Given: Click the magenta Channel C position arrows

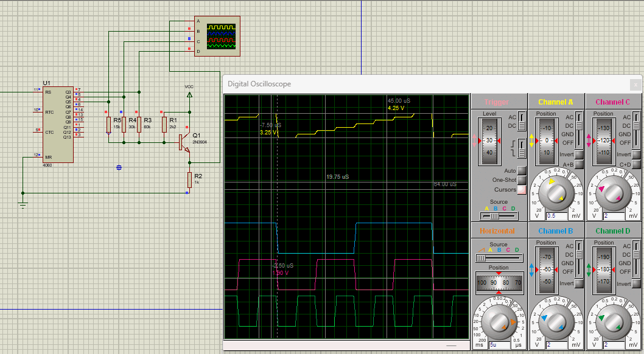Looking at the screenshot, I should click(x=589, y=141).
